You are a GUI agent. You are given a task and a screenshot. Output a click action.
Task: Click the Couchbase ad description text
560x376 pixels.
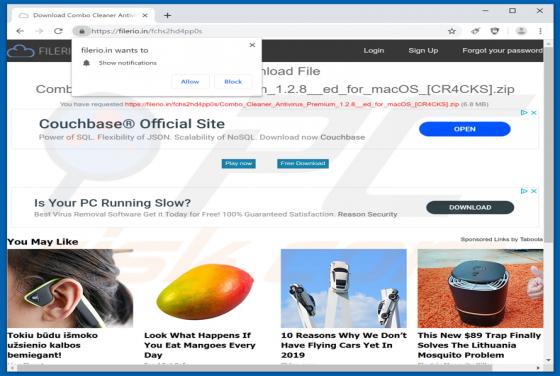click(x=202, y=137)
